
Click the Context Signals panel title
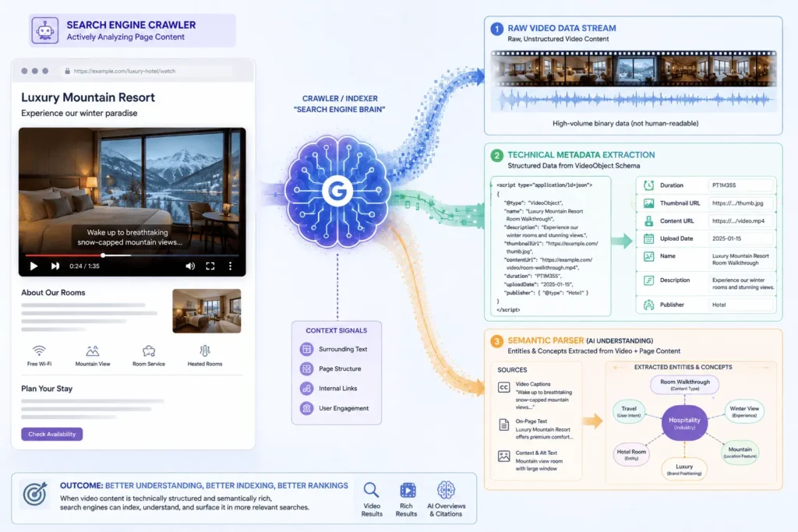(337, 330)
